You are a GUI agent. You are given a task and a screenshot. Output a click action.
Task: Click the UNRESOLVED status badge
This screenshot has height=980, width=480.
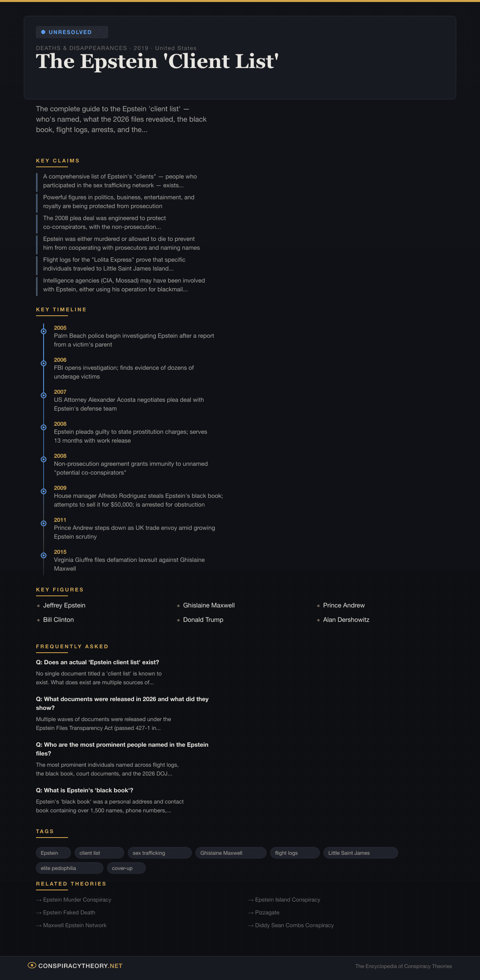[x=72, y=32]
